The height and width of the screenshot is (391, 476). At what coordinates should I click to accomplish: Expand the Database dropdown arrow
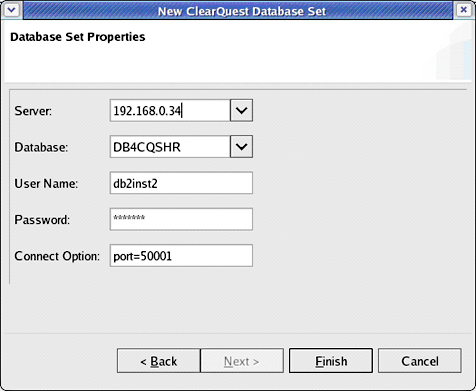point(241,147)
